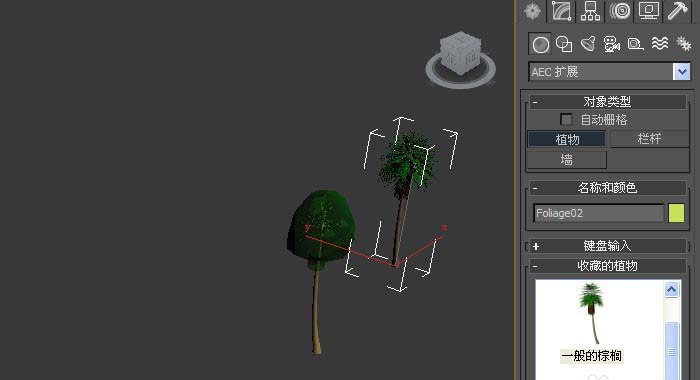Click the 栏杆 object type button

click(x=649, y=138)
